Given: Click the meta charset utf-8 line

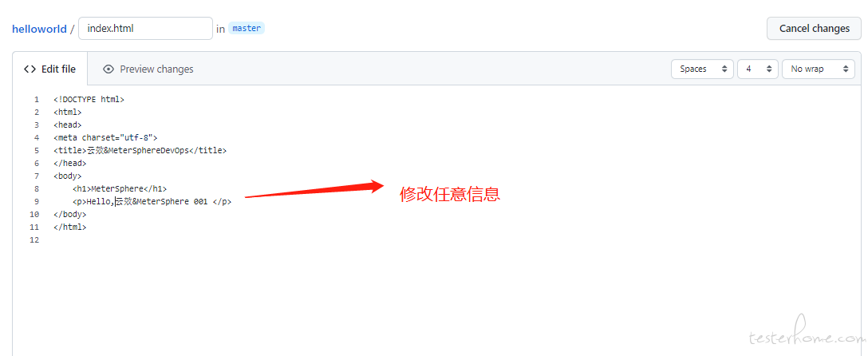Looking at the screenshot, I should 106,137.
